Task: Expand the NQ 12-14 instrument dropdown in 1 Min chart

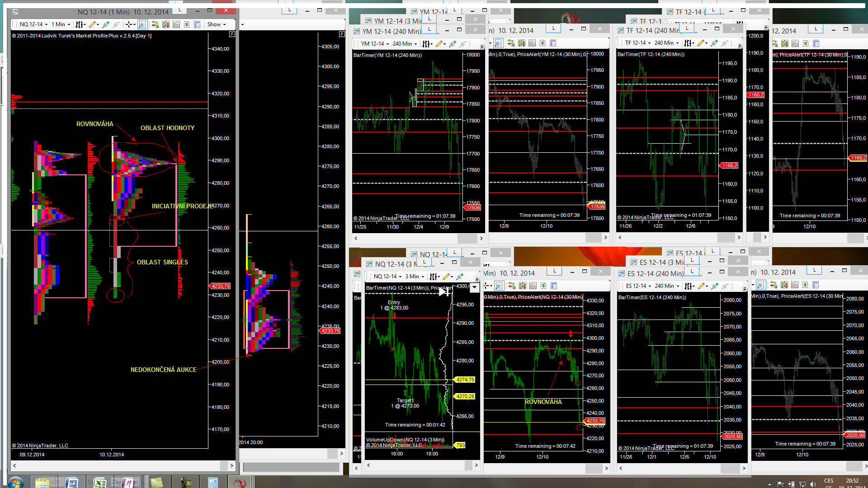Action: pos(33,24)
